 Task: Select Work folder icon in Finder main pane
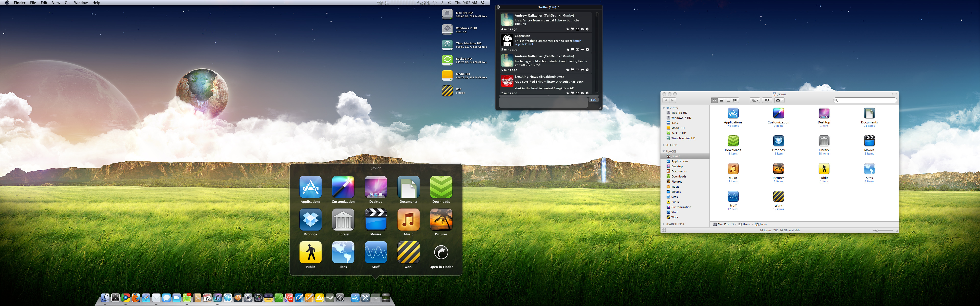click(x=778, y=197)
